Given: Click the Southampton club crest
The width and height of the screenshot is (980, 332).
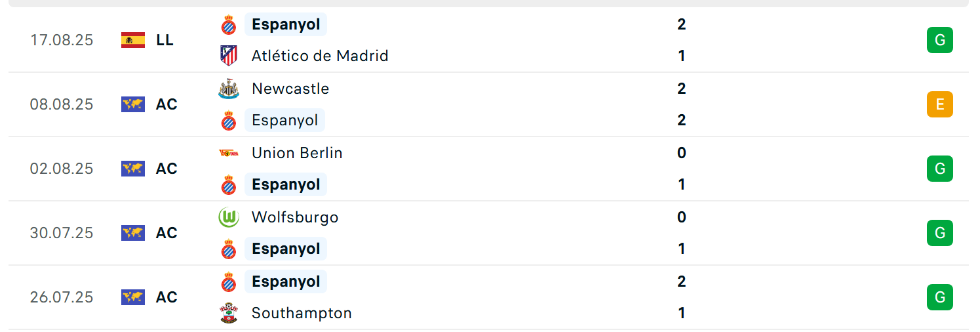Looking at the screenshot, I should click(228, 313).
